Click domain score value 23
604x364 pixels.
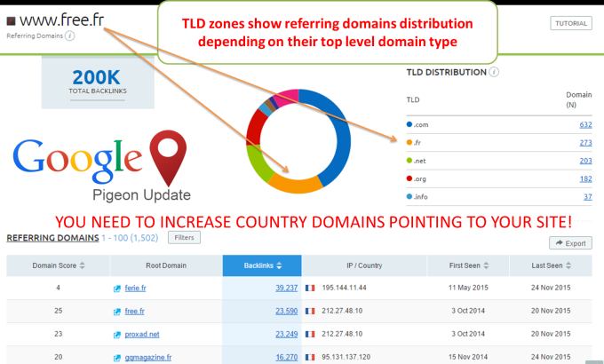(58, 334)
